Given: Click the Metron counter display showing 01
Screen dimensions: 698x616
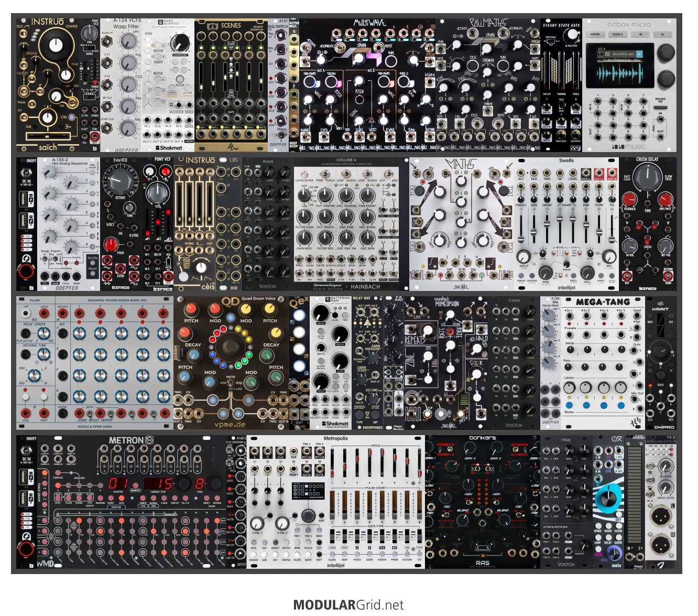Looking at the screenshot, I should [118, 483].
